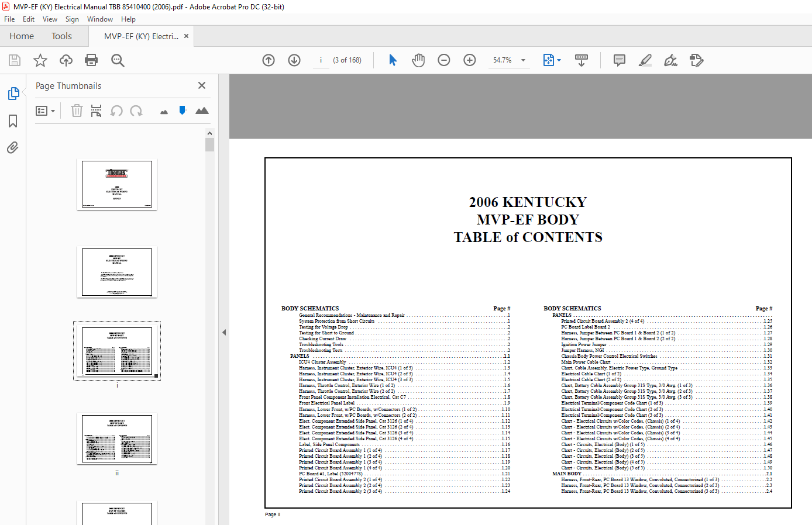Reduce thumbnail size small mountain icon
The width and height of the screenshot is (812, 525).
click(164, 112)
